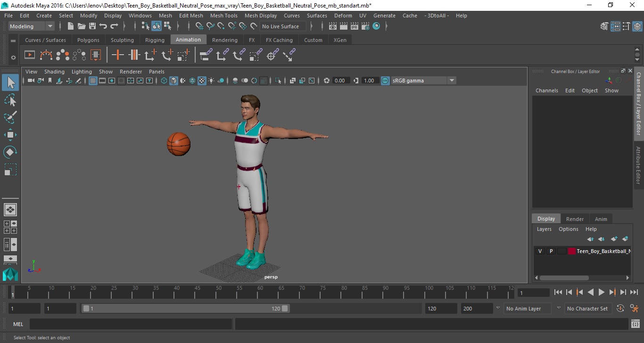This screenshot has height=343, width=644.
Task: Click frame 60 on the timeline
Action: [x=260, y=292]
